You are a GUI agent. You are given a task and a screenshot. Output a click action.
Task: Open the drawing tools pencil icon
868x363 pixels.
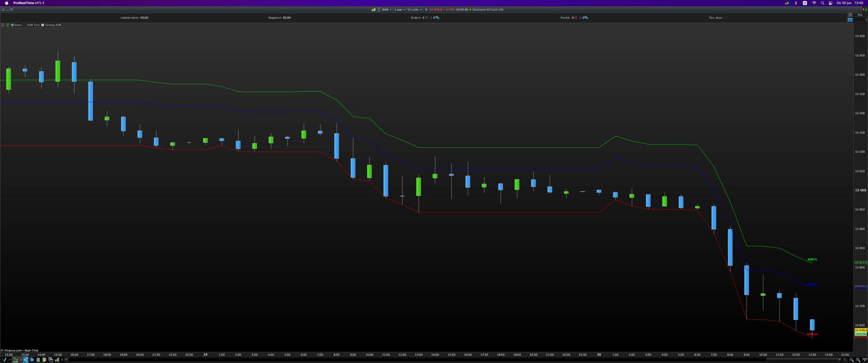click(x=4, y=360)
